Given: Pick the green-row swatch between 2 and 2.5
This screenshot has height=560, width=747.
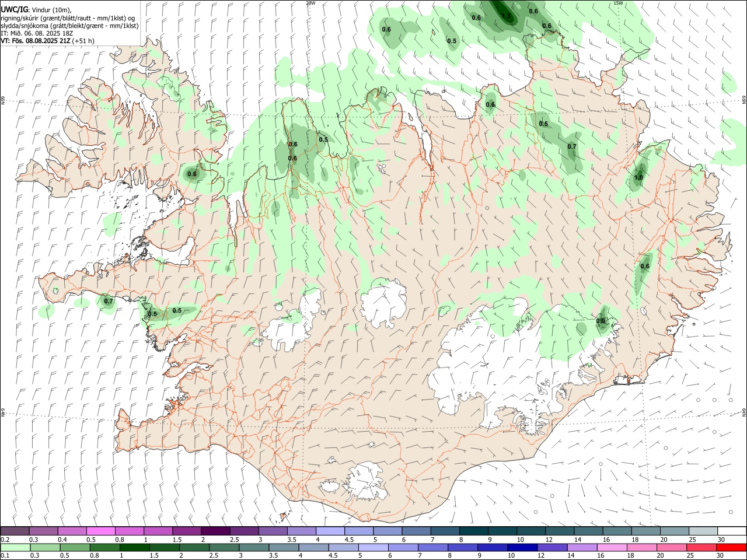Looking at the screenshot, I should click(x=194, y=547).
